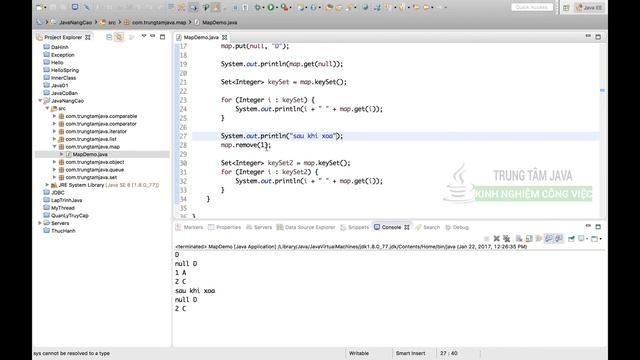Click the Console tab icon
Image resolution: width=640 pixels, height=360 pixels.
point(377,227)
